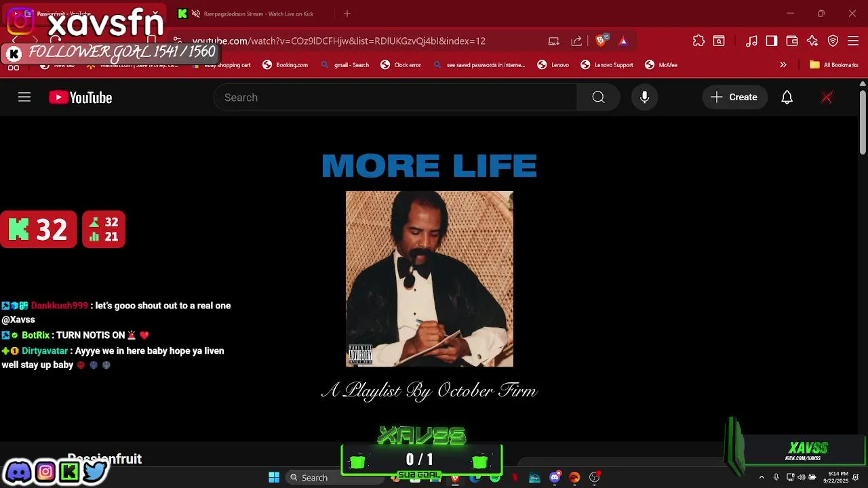Open the clock showing 9:14 PM
The width and height of the screenshot is (868, 488).
pyautogui.click(x=836, y=477)
